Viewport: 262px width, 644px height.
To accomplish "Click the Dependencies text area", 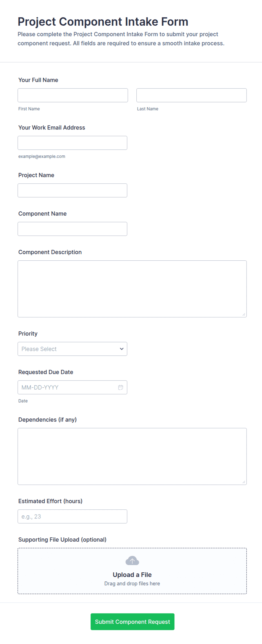I will click(x=132, y=456).
